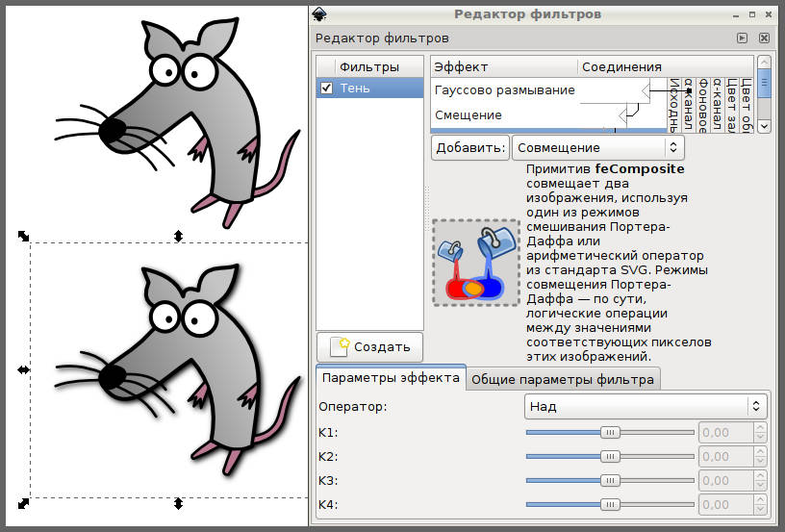Click the K2 spinner arrows
785x532 pixels.
pos(760,456)
